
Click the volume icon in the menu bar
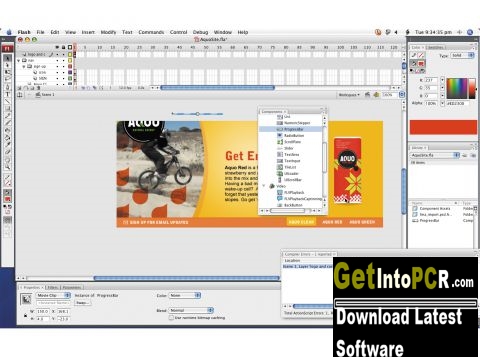(396, 32)
